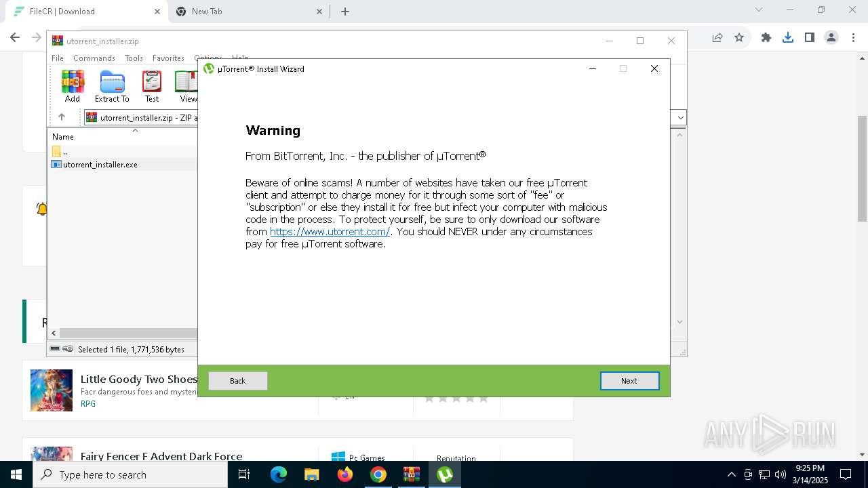Click the View icon in WinRAR toolbar
Screen dimensions: 868x488
[186, 86]
